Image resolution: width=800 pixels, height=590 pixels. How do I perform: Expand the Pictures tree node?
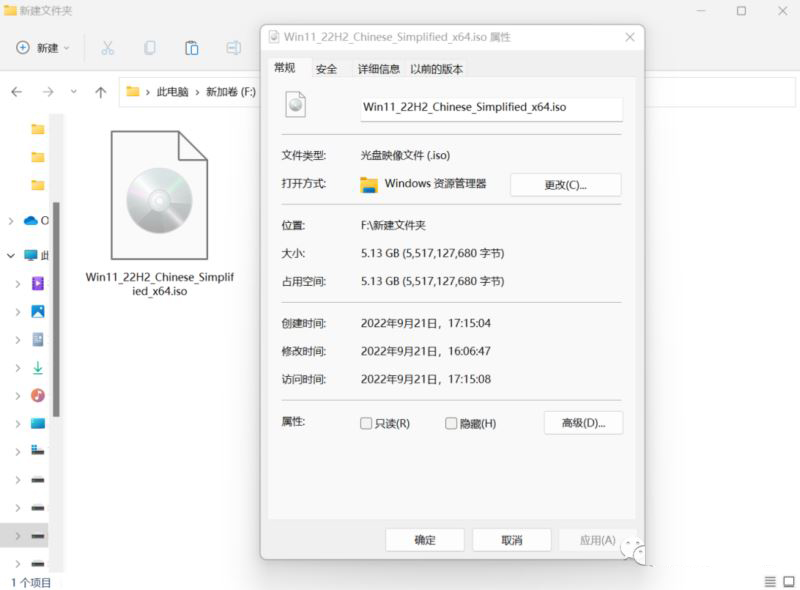[18, 312]
